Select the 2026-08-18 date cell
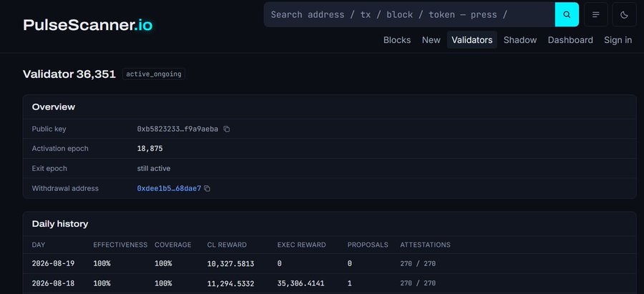 [54, 283]
